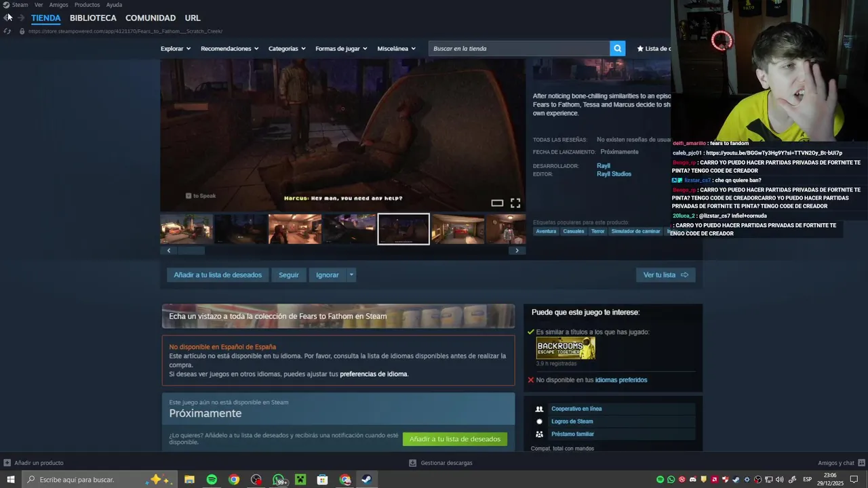Click the blue Añadir a tu lista de deseados

218,274
